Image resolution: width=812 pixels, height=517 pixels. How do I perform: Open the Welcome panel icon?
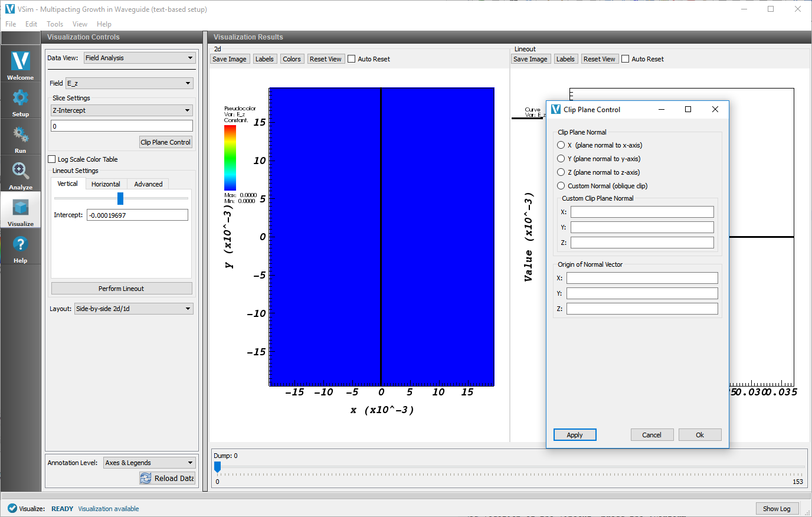[x=21, y=61]
